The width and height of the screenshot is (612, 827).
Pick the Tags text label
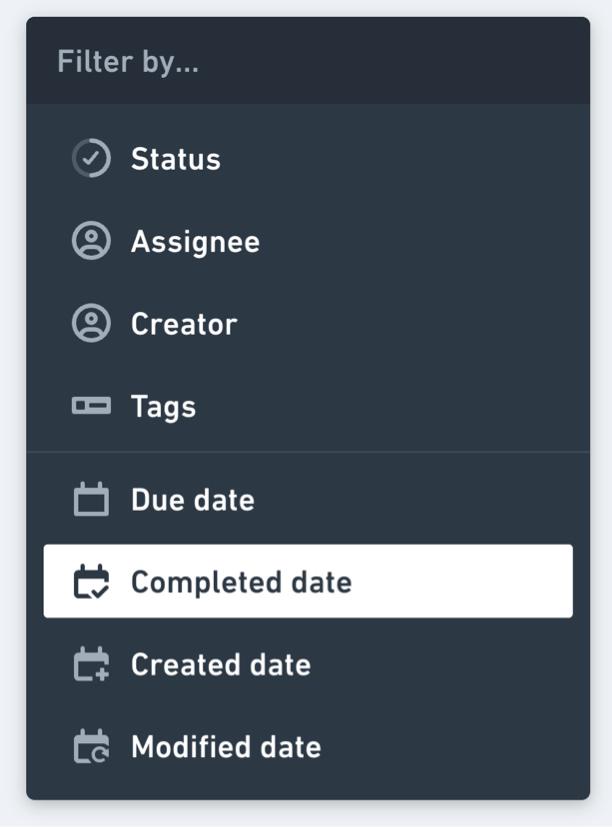(x=163, y=407)
